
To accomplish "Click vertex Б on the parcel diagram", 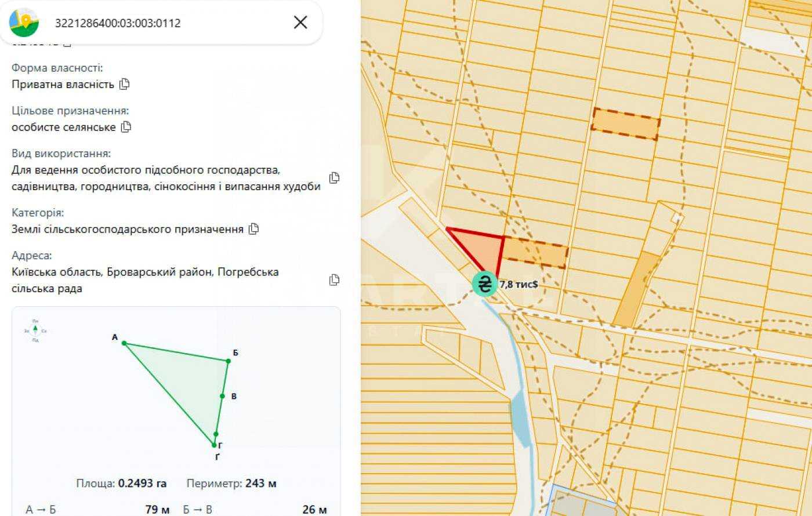I will 229,361.
